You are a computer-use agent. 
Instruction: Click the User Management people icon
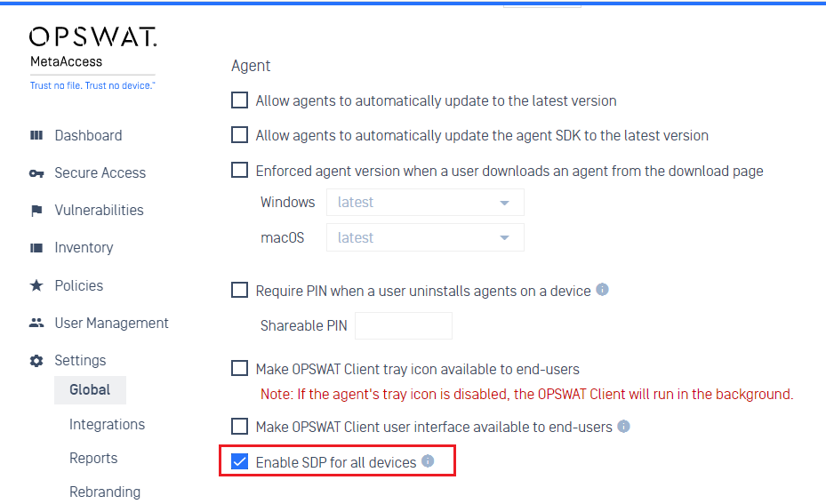[x=36, y=323]
